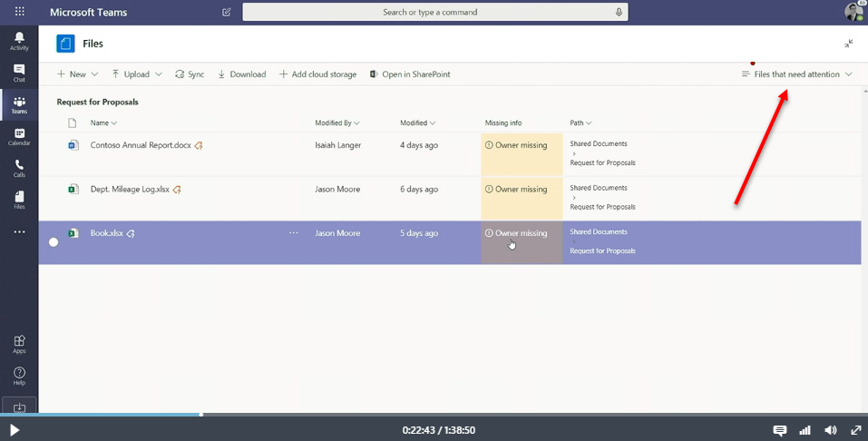Viewport: 868px width, 441px height.
Task: Click the tag icon beside Book.xlsx
Action: click(131, 234)
